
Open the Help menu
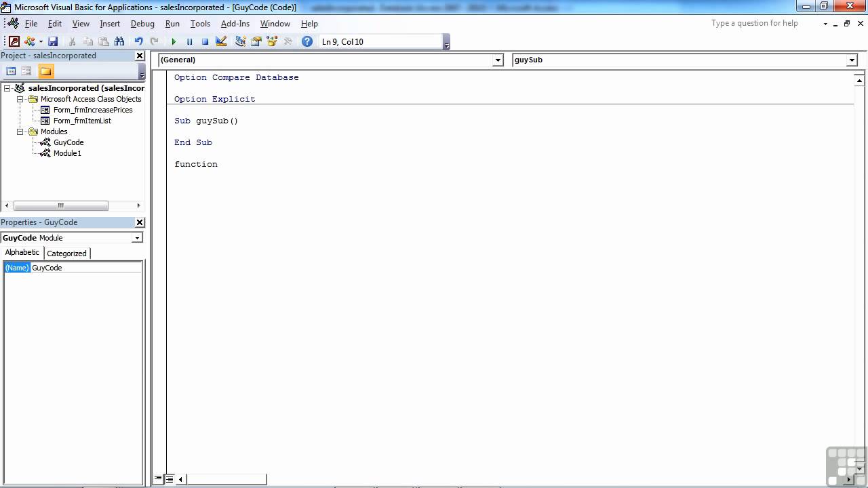coord(309,23)
